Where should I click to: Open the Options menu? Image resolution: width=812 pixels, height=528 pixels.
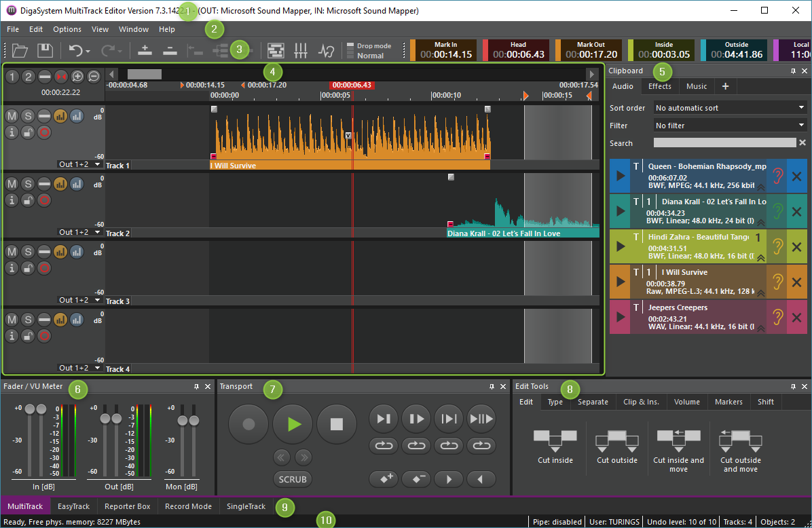(x=67, y=29)
